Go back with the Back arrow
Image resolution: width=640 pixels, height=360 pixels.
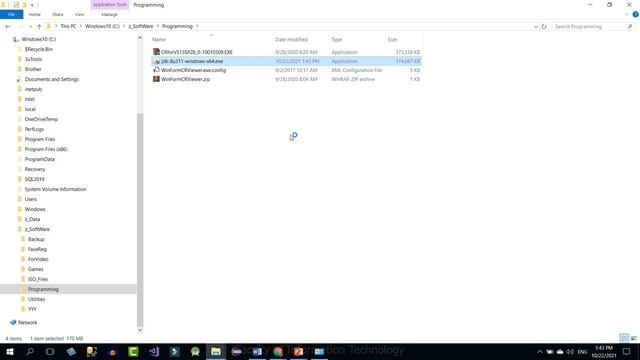(8, 26)
